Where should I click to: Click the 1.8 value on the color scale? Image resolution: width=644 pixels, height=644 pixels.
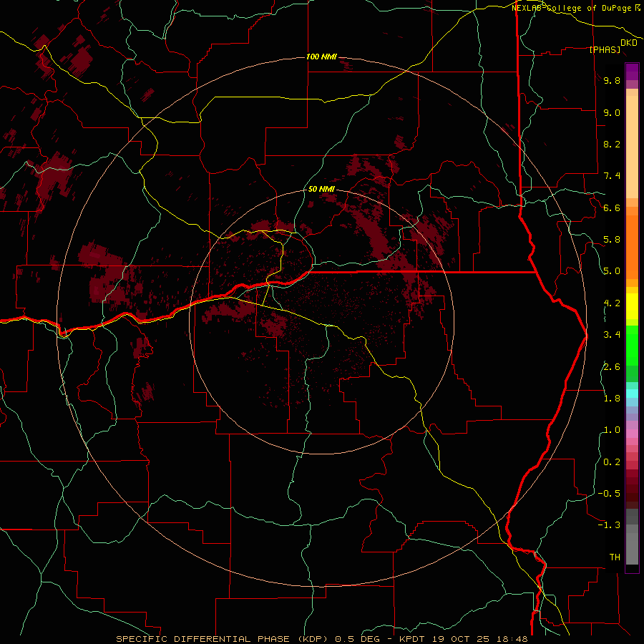[x=612, y=399]
